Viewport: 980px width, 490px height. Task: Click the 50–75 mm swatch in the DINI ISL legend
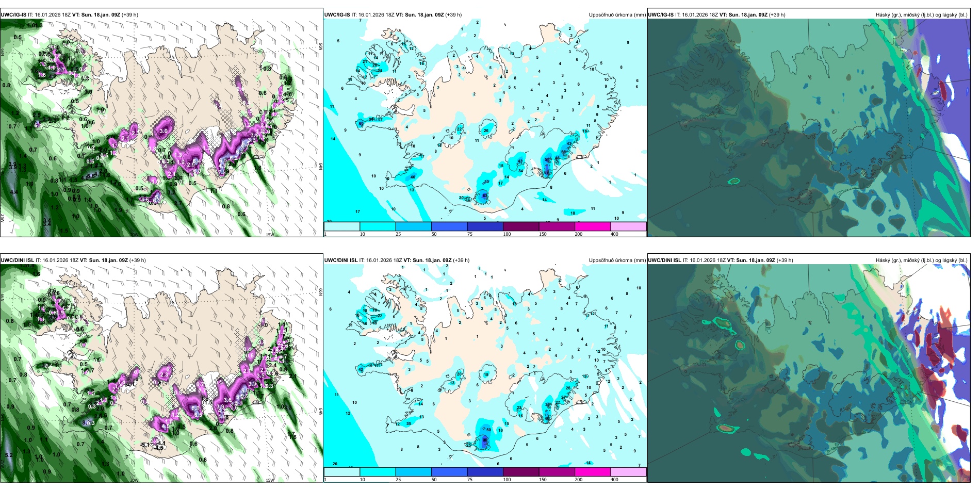pyautogui.click(x=449, y=472)
